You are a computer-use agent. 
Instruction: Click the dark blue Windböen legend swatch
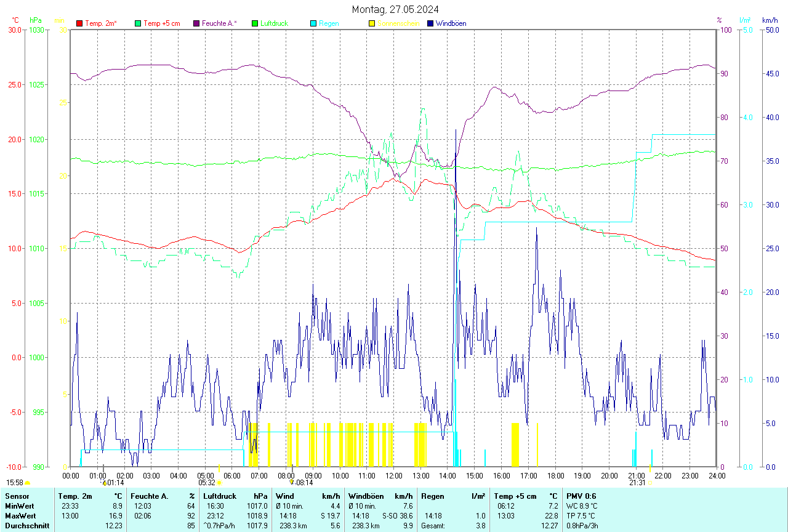coord(430,23)
